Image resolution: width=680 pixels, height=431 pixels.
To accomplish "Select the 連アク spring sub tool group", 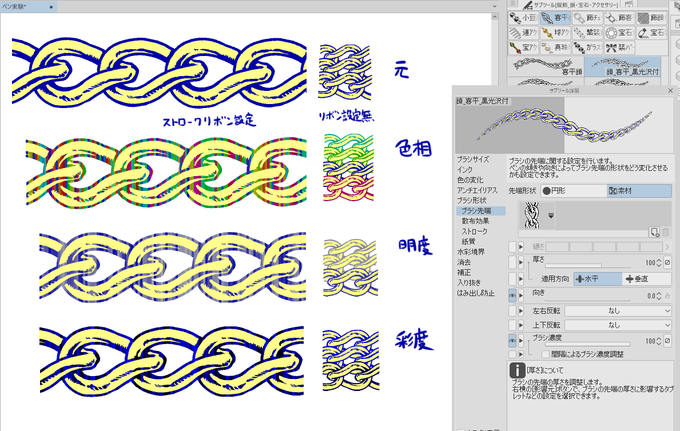I will coord(523,33).
